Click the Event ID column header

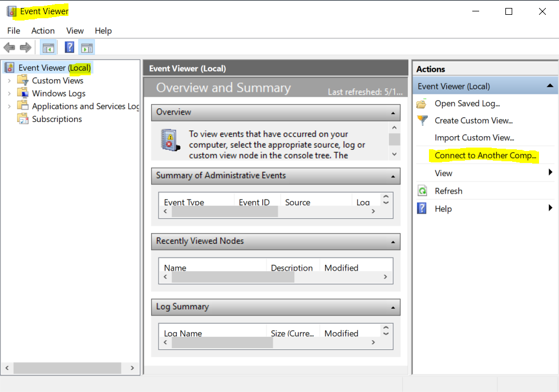tap(254, 202)
